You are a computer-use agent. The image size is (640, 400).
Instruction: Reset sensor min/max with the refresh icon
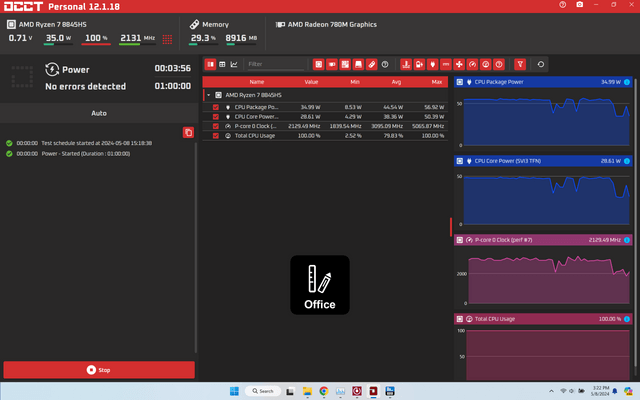pos(541,64)
